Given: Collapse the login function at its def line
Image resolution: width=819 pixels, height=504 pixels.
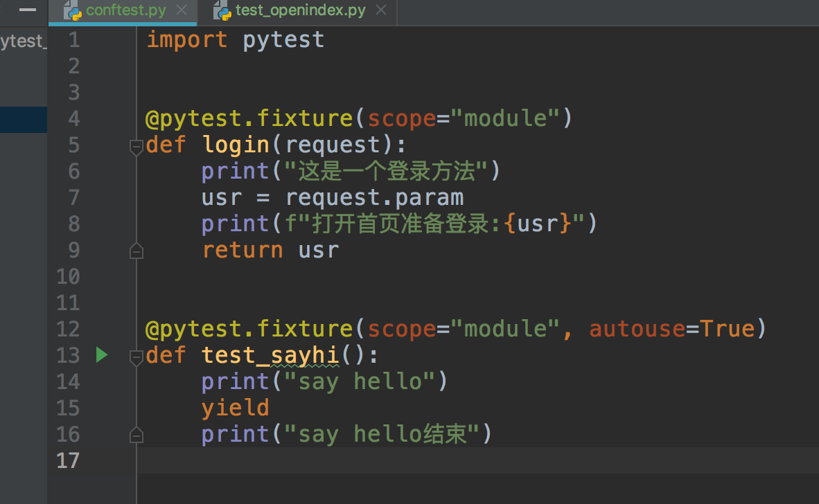Looking at the screenshot, I should 136,146.
